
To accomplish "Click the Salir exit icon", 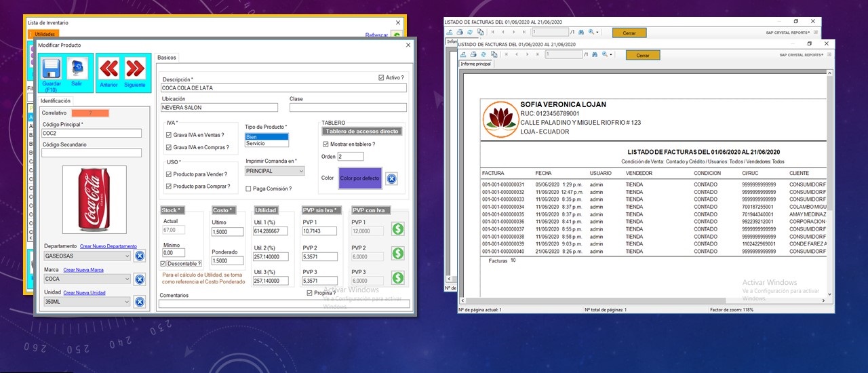I will 78,69.
